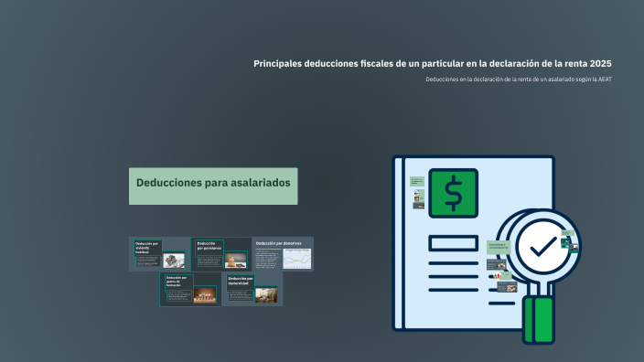Click the line chart in donativos slide

pos(297,259)
